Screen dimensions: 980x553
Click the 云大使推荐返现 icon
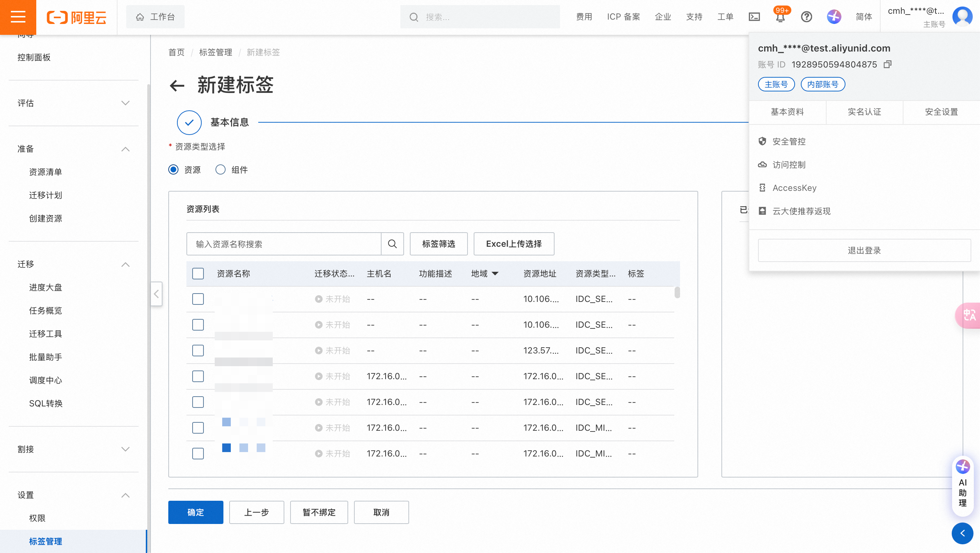coord(762,211)
